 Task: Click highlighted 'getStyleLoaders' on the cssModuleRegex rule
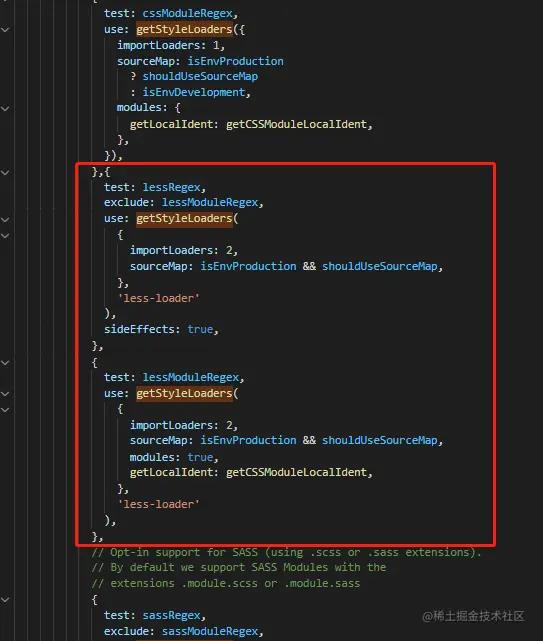point(184,29)
